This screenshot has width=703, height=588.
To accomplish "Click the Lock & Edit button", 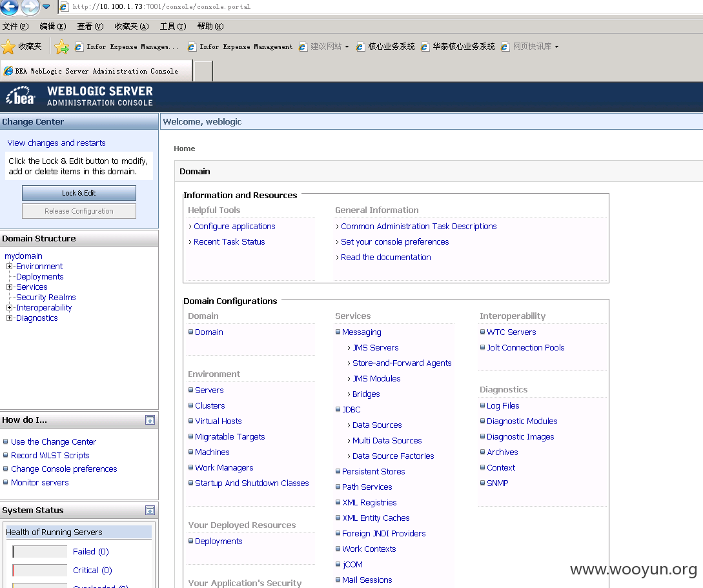I will (79, 193).
